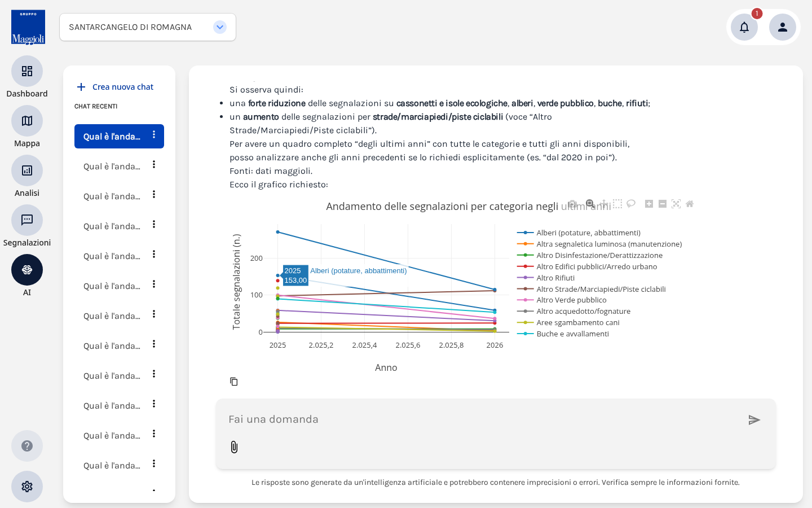Click the 'Totale segnalazioni (n.)' axis label
The width and height of the screenshot is (812, 508).
point(236,282)
